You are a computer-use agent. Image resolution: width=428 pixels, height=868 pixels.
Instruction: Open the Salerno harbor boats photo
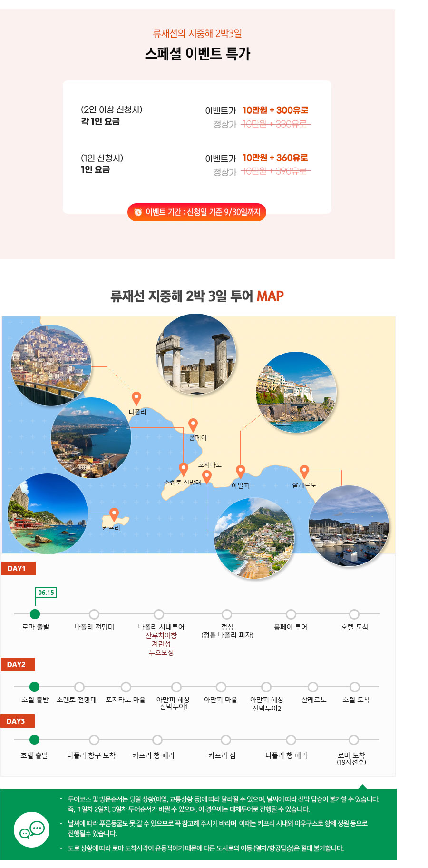[349, 526]
